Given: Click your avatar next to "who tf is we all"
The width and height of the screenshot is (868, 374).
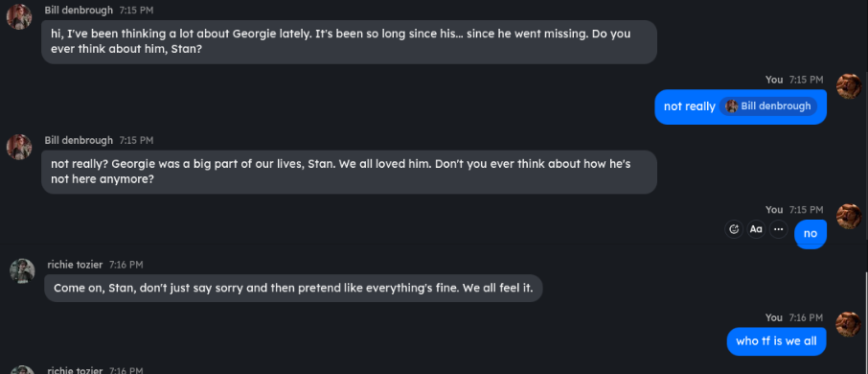Looking at the screenshot, I should 849,324.
